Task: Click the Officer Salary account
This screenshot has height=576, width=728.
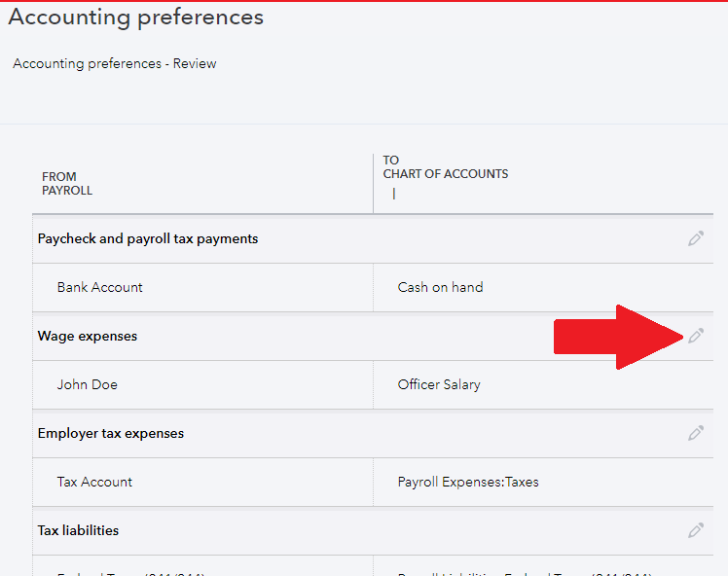Action: [x=439, y=384]
